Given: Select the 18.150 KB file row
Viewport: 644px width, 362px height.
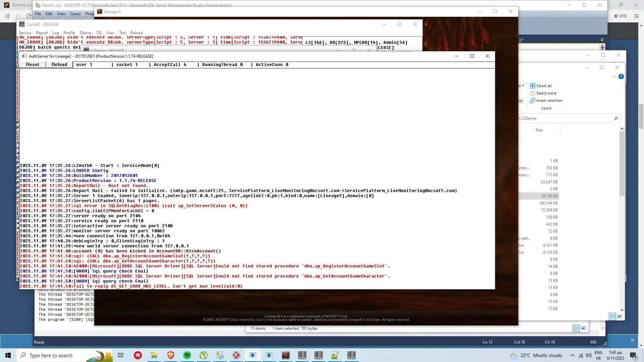Looking at the screenshot, I should [x=538, y=196].
